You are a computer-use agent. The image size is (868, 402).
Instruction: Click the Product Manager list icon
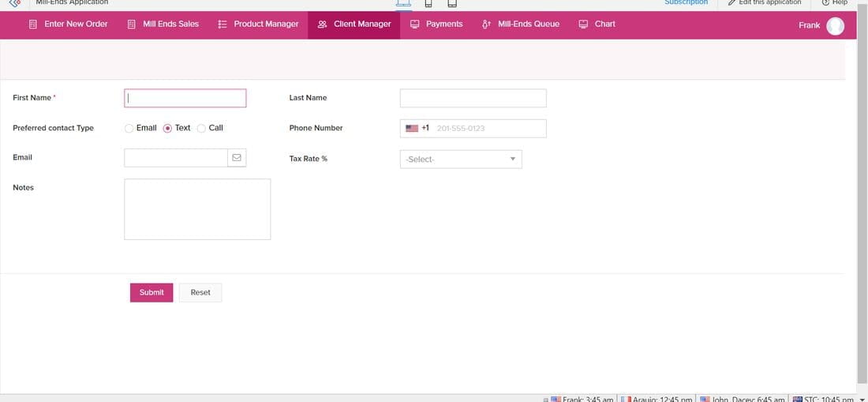click(x=223, y=24)
